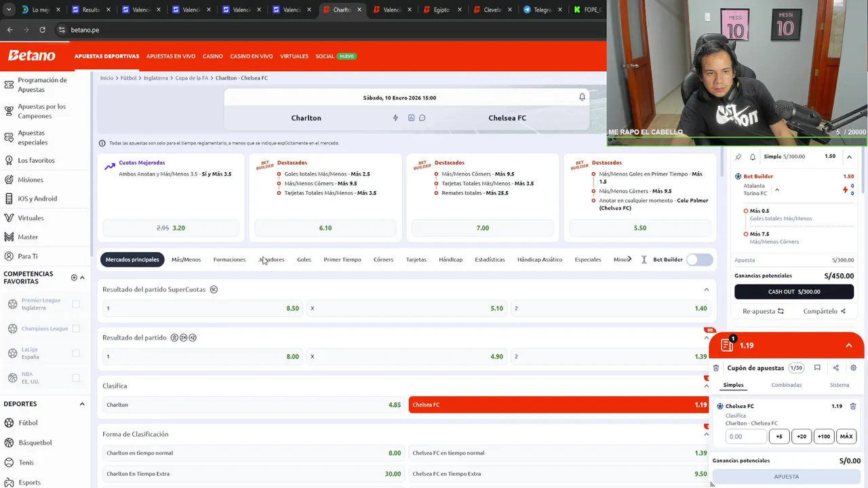The width and height of the screenshot is (868, 488).
Task: Open the match stats icon in header
Action: 411,118
